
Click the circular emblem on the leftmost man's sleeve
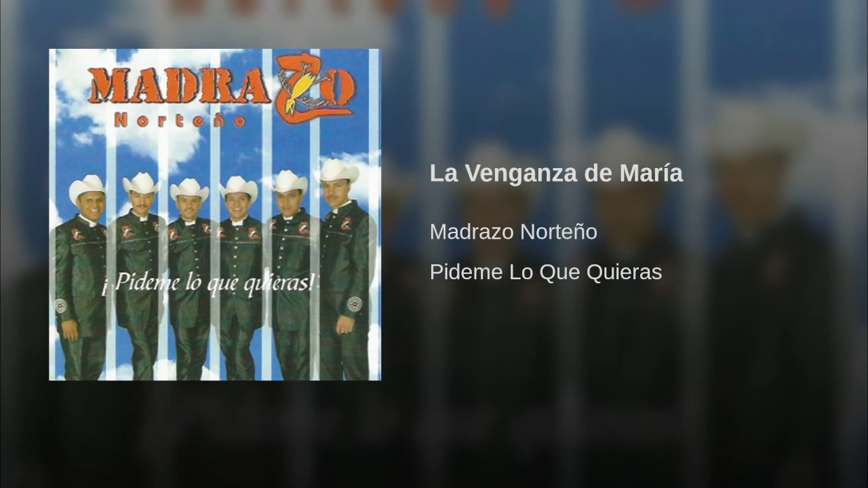61,305
